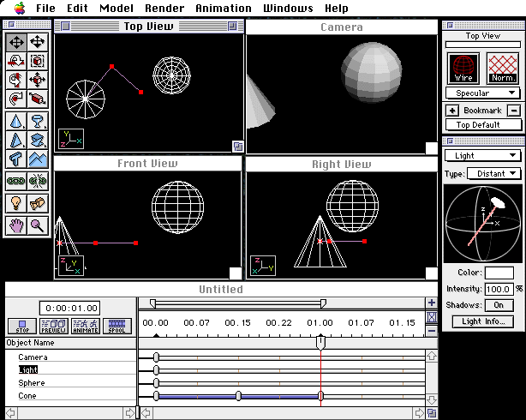Open the Specular dropdown

pyautogui.click(x=483, y=93)
